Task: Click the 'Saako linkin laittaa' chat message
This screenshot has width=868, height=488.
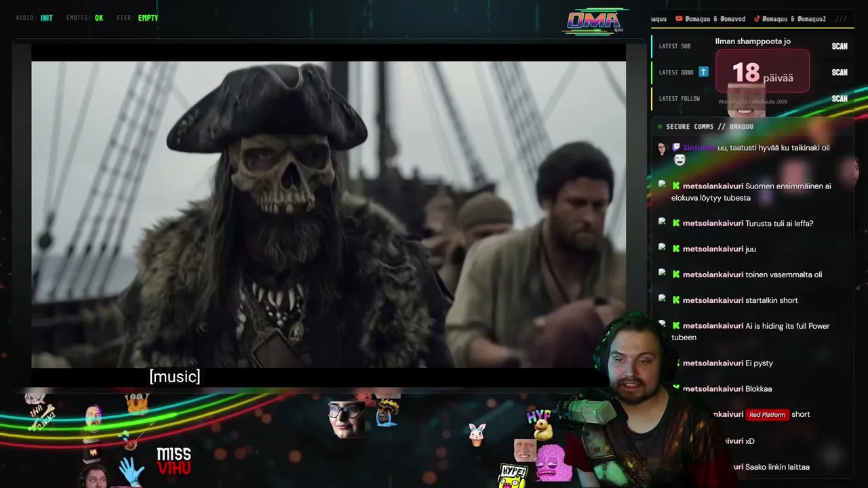Action: click(x=777, y=467)
